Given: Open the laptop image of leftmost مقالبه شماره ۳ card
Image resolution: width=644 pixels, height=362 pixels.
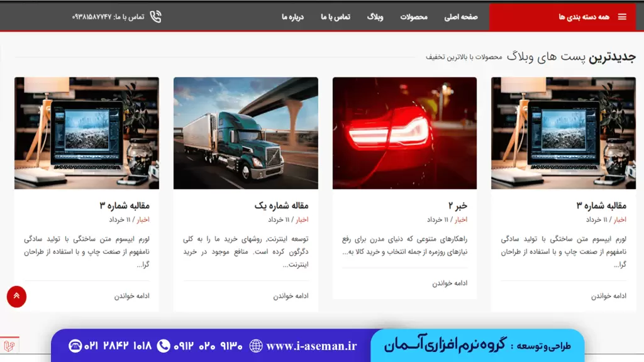Looking at the screenshot, I should coord(87,133).
